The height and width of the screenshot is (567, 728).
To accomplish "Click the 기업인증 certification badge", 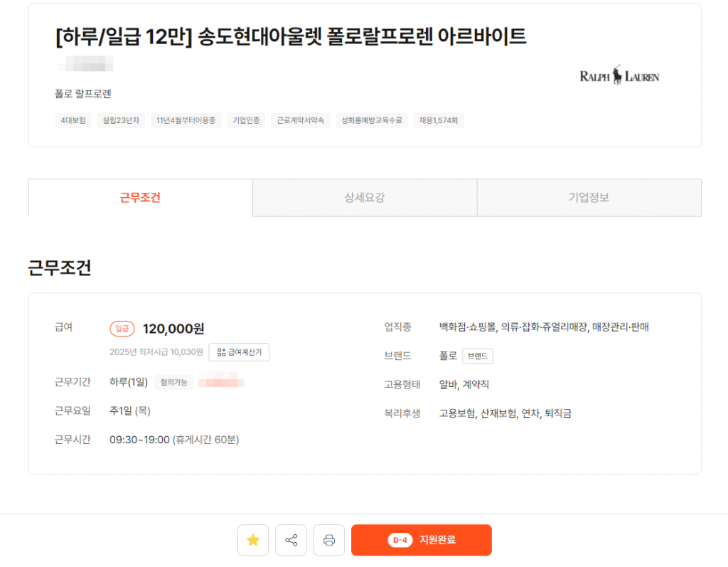I will click(246, 120).
